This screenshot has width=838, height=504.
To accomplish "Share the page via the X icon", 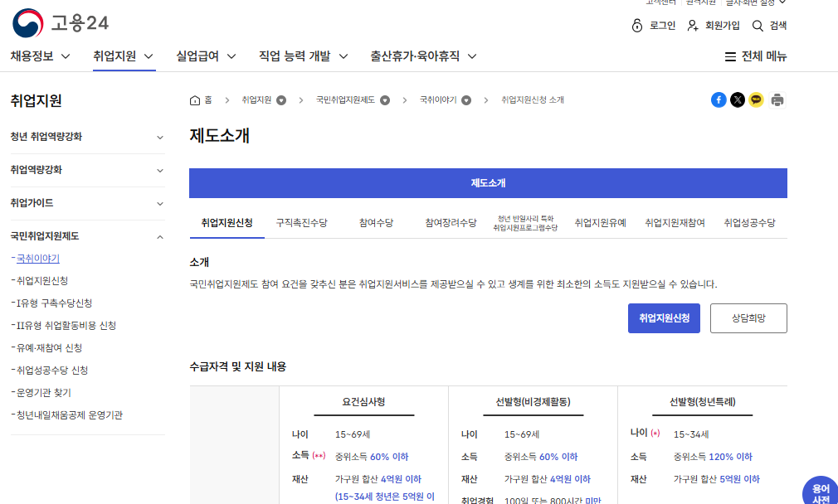I will click(x=738, y=99).
